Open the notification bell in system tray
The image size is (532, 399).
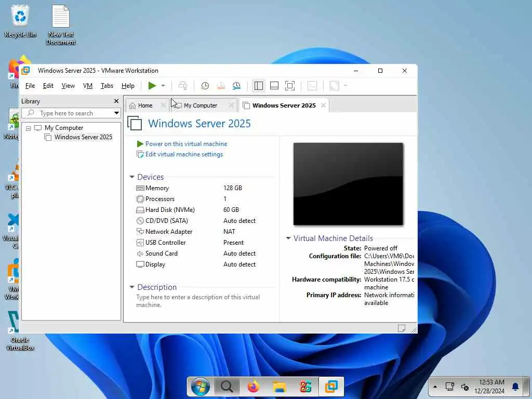point(515,387)
